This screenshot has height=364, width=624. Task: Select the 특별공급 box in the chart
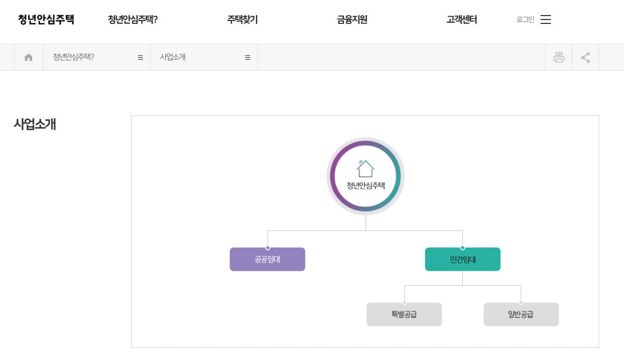point(404,314)
